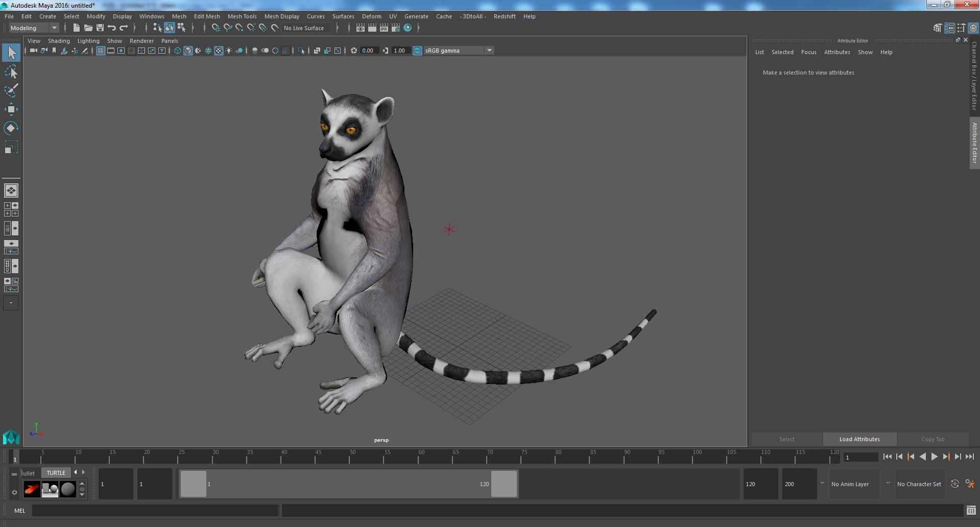The width and height of the screenshot is (980, 527).
Task: Open the Redshift menu
Action: pyautogui.click(x=505, y=16)
